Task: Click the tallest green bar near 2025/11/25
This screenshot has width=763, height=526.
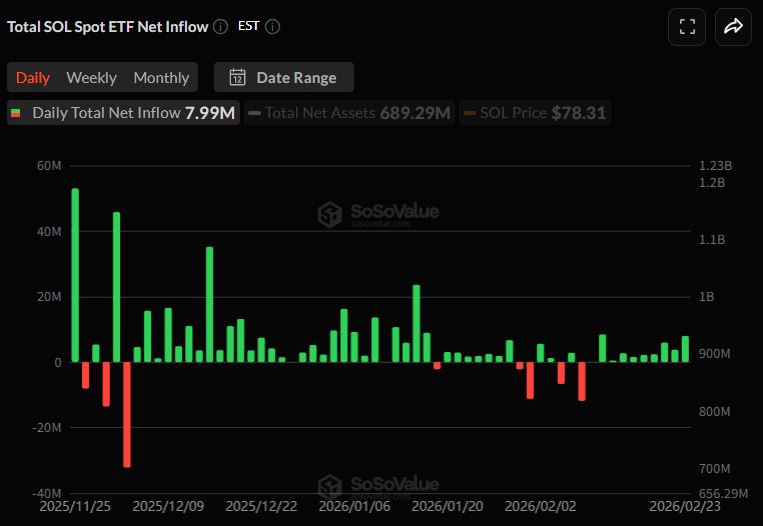Action: [x=75, y=275]
